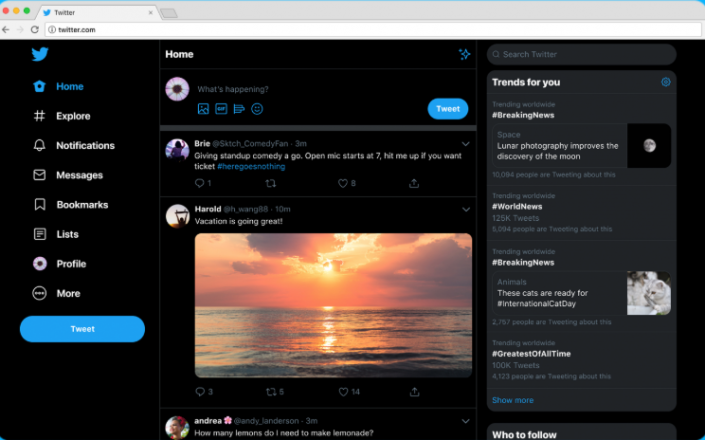The image size is (705, 440).
Task: Open dropdown caret on Harold's tweet
Action: click(x=466, y=209)
